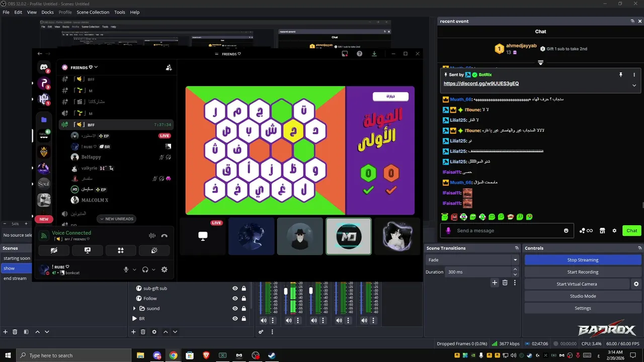Open audio mixer advanced properties gears
This screenshot has height=362, width=644.
pyautogui.click(x=261, y=332)
